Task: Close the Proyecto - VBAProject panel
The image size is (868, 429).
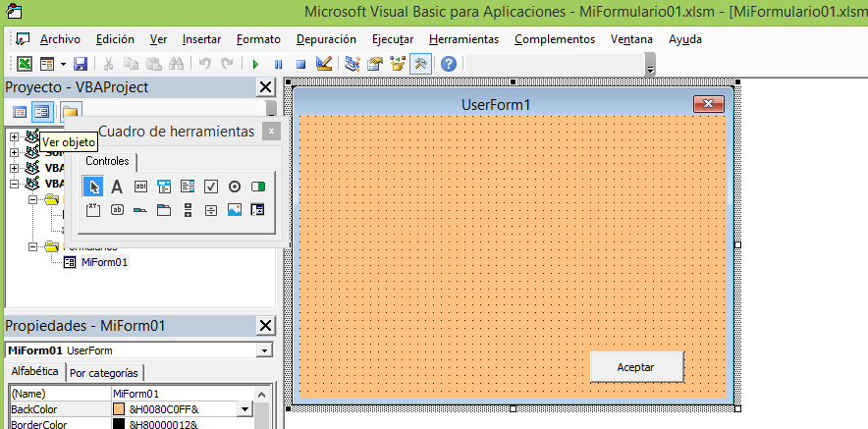Action: click(x=266, y=87)
